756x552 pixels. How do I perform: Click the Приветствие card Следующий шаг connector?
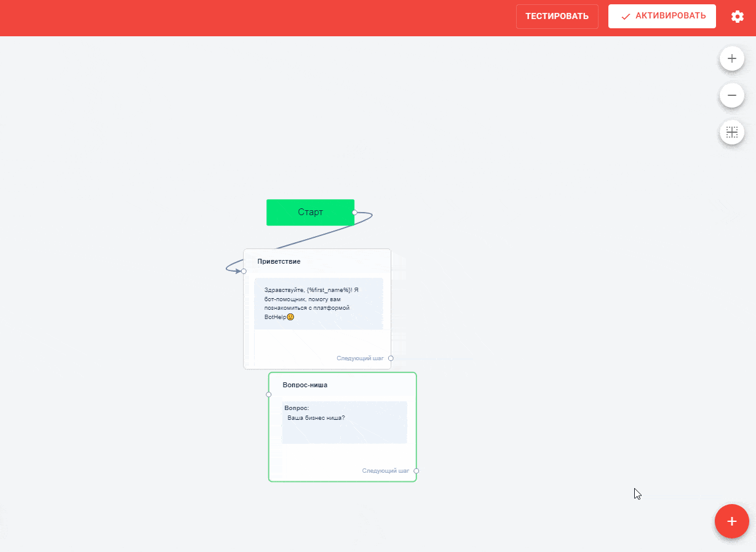coord(391,358)
